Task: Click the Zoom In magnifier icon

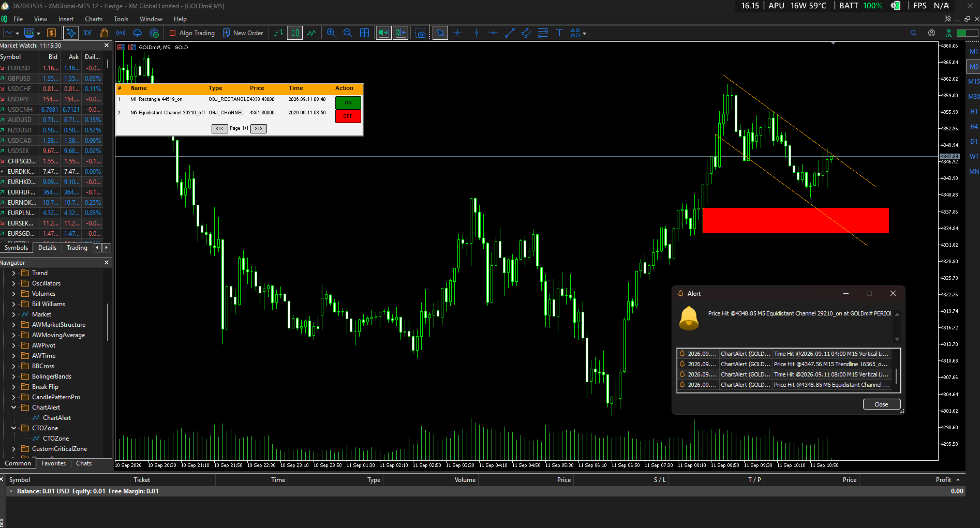Action: pyautogui.click(x=331, y=33)
